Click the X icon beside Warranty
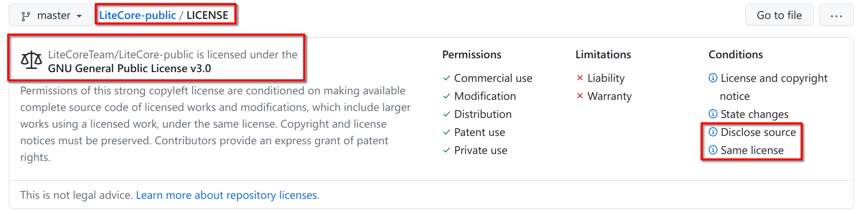The width and height of the screenshot is (868, 215). pos(579,96)
